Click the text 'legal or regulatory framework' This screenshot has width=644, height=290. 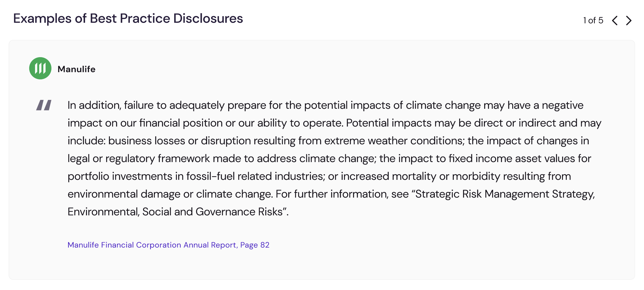139,159
